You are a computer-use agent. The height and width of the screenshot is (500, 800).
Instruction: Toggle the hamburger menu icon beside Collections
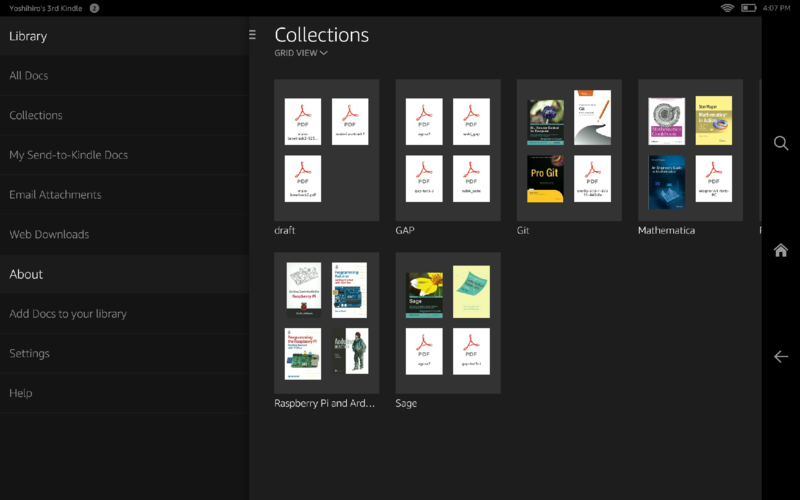tap(253, 34)
